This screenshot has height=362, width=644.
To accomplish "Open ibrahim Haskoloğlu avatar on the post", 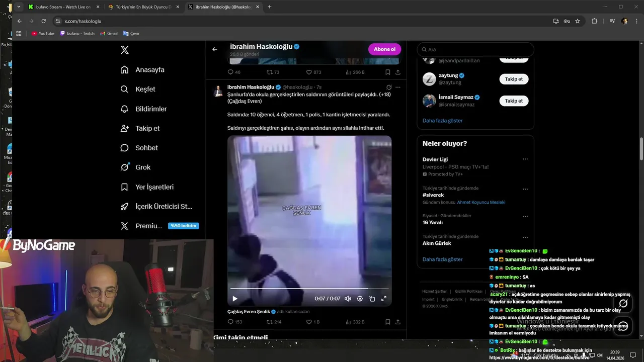I will click(218, 91).
